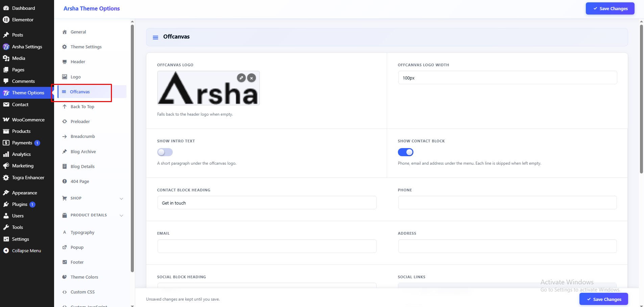
Task: Click the Elementor icon in admin menu
Action: [x=6, y=20]
